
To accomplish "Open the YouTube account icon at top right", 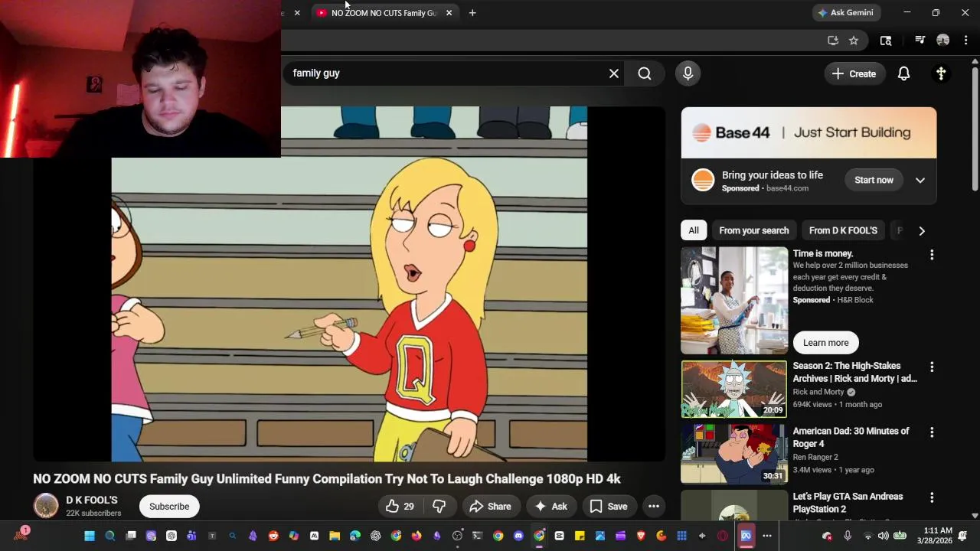I will pos(941,73).
